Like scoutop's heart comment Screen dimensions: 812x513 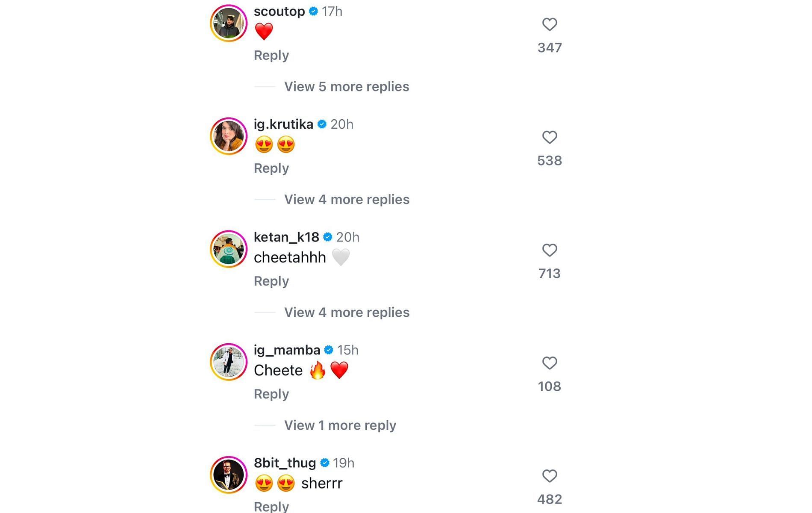(550, 24)
